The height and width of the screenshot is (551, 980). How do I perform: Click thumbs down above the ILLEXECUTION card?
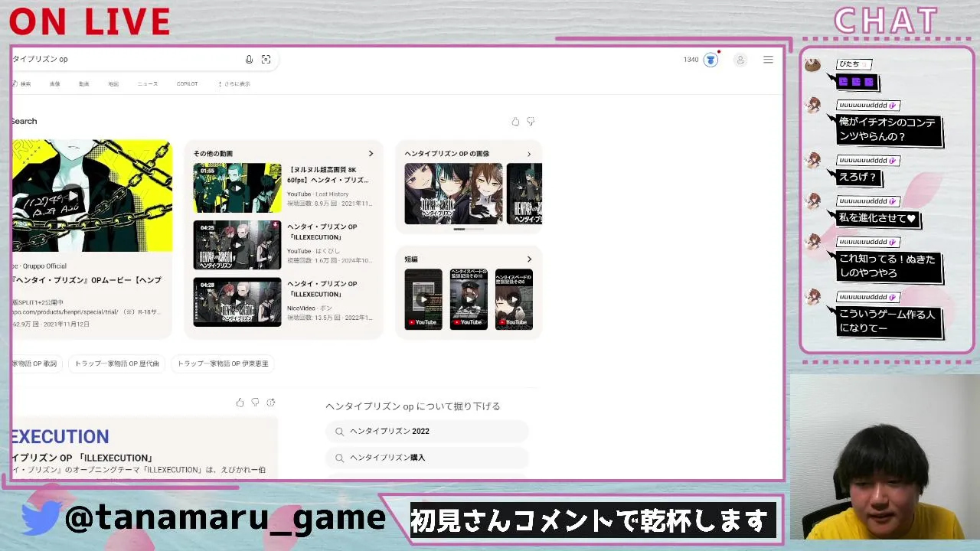[255, 403]
